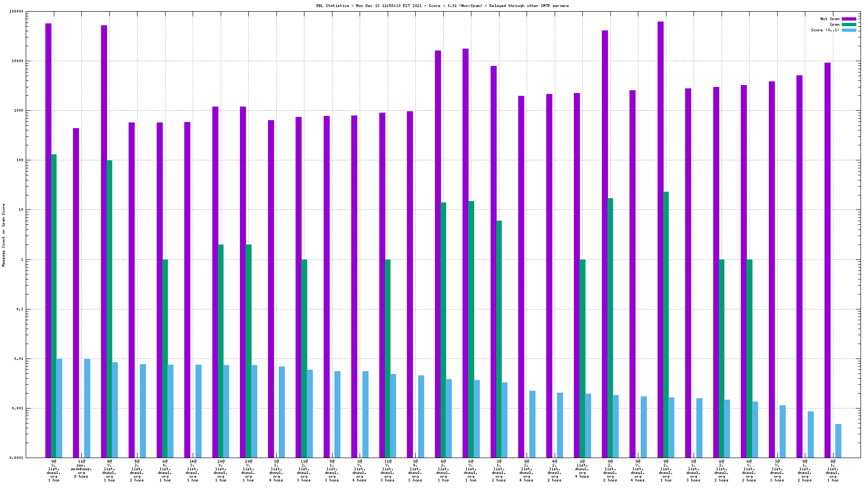Click the "Not Spam" legend label
Screen dimensions: 868x488
click(830, 19)
